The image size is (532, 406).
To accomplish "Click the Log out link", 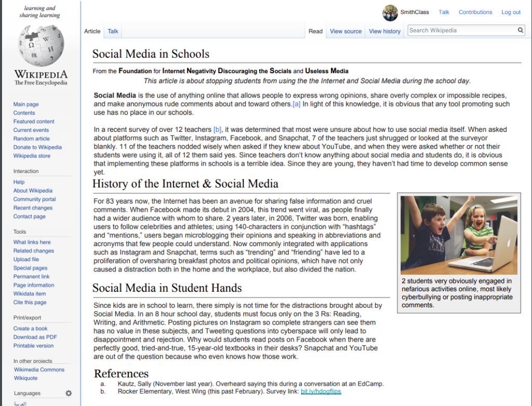I will click(511, 12).
